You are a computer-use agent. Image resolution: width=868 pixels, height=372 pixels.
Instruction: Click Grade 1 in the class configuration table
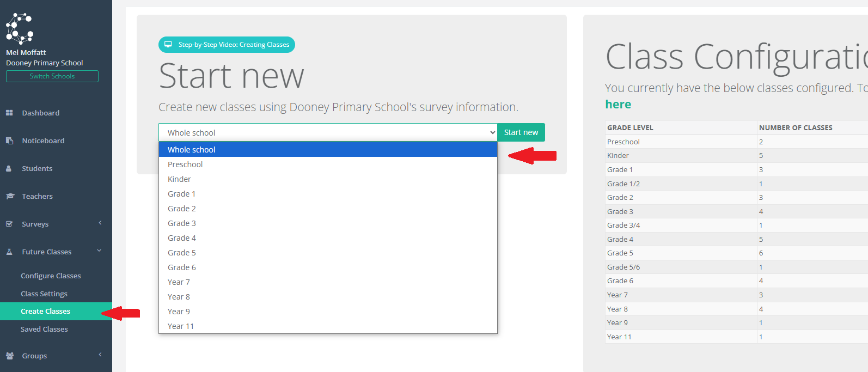tap(620, 169)
